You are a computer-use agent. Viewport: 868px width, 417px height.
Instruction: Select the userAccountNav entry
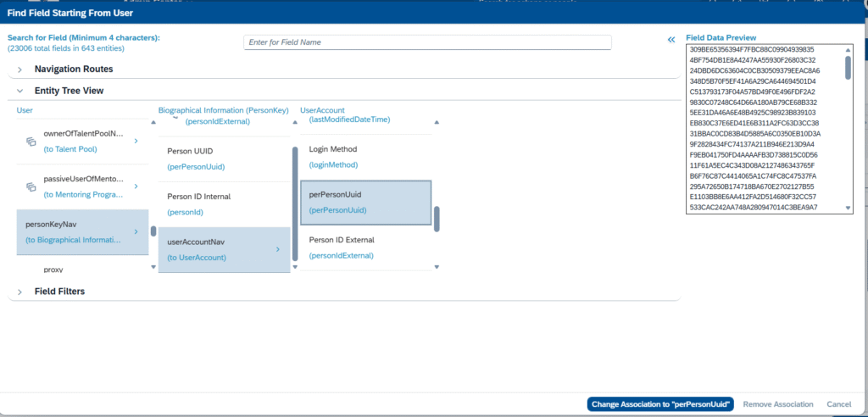click(216, 249)
